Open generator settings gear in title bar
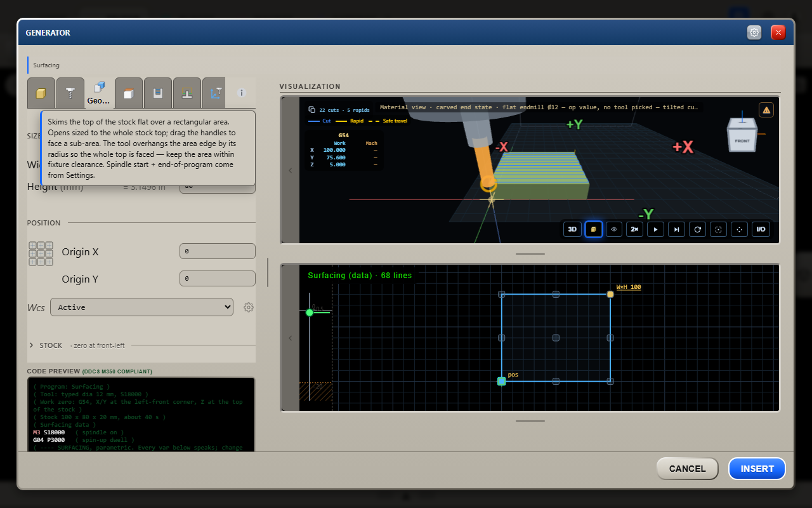This screenshot has height=508, width=812. [x=754, y=32]
